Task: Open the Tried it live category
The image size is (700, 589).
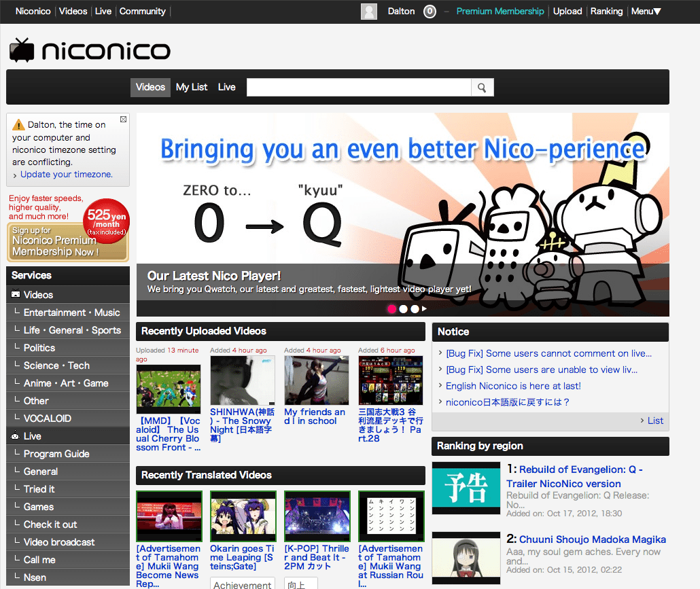Action: click(68, 489)
